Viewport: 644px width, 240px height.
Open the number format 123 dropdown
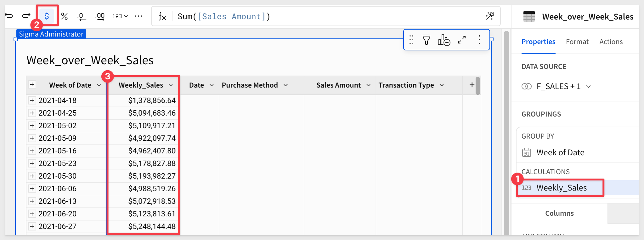(x=120, y=16)
